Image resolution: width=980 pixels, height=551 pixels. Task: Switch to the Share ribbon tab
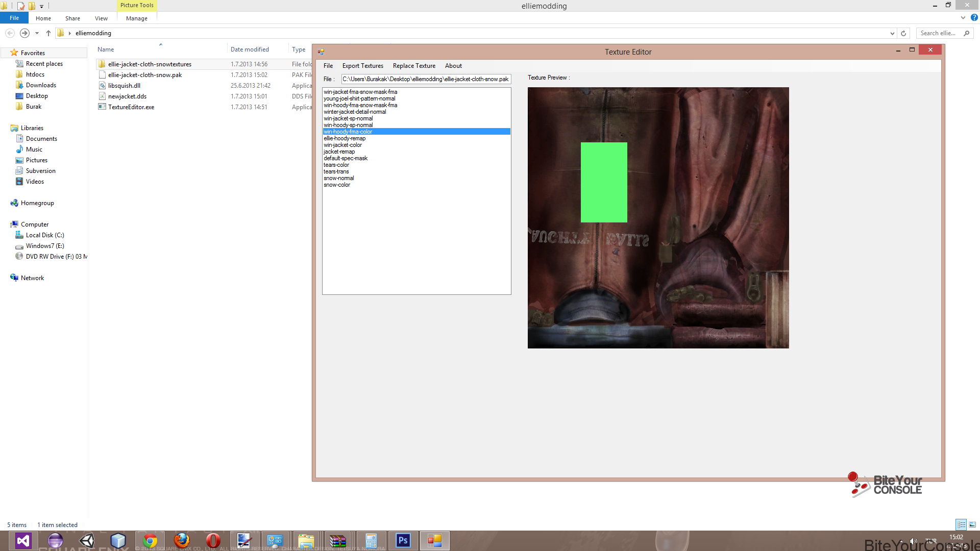pos(72,18)
